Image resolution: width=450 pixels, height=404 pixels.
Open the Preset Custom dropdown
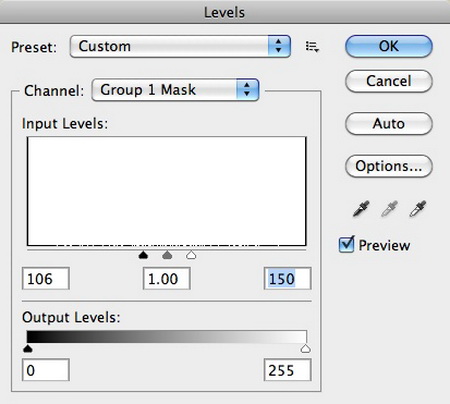point(180,46)
